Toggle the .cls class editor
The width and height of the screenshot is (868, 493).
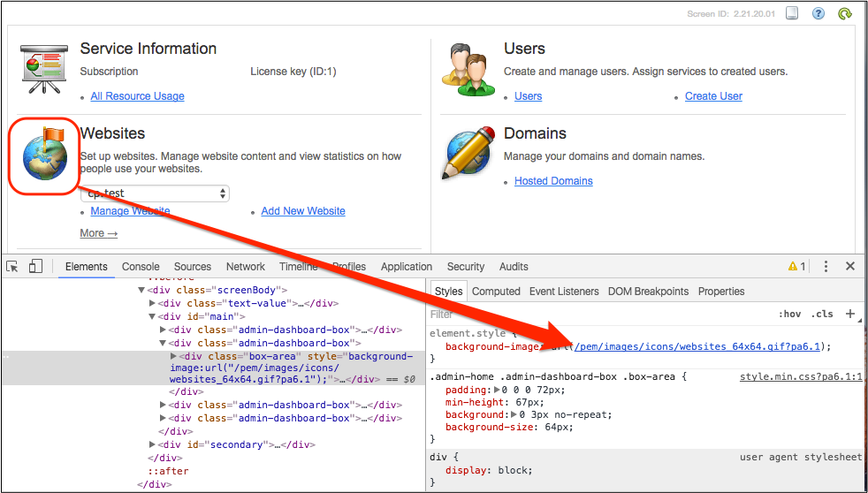click(823, 314)
